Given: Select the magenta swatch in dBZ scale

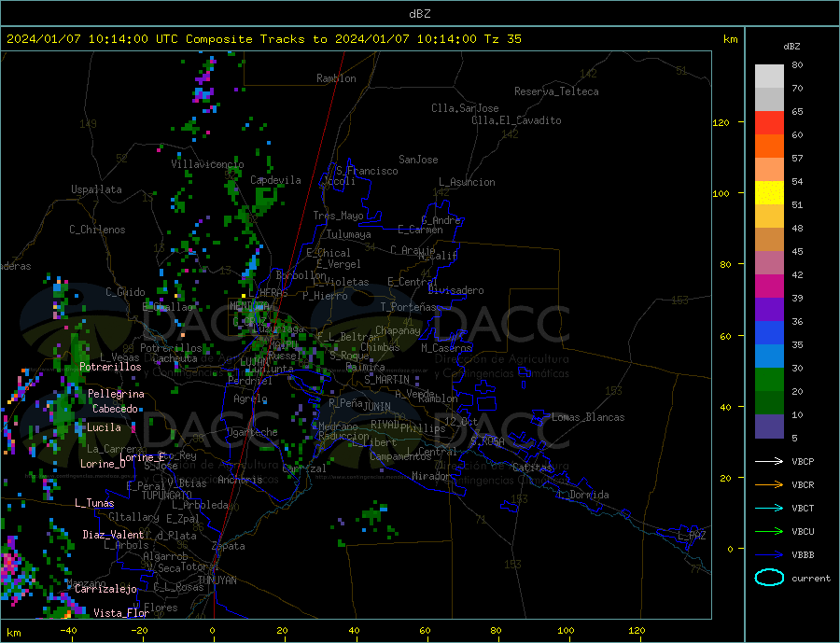Looking at the screenshot, I should (769, 287).
